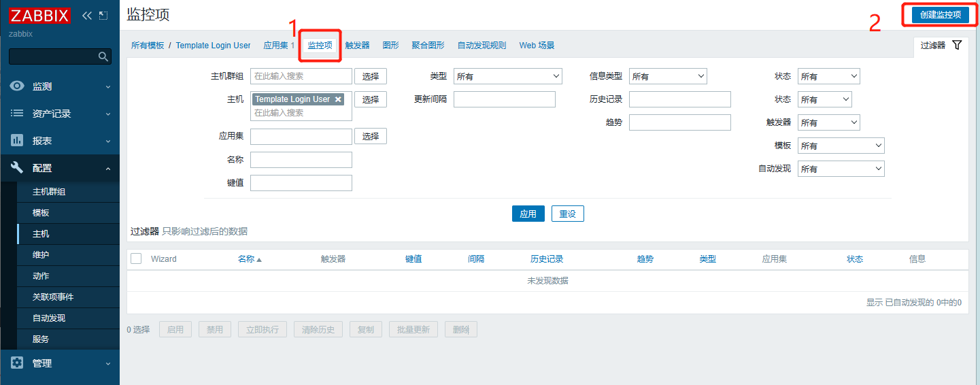The width and height of the screenshot is (980, 385).
Task: Click the bar chart icon for 报表
Action: 17,141
